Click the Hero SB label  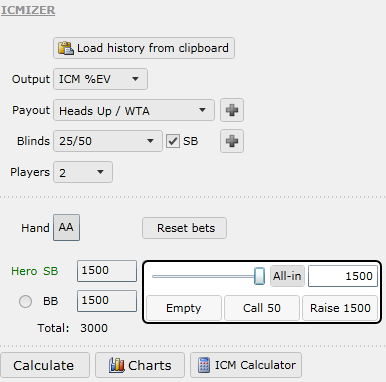click(x=35, y=271)
